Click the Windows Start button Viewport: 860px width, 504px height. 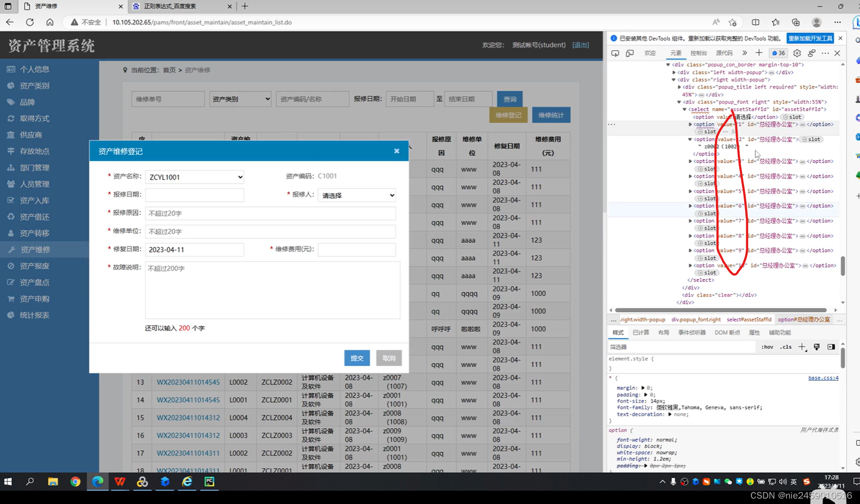tap(8, 482)
